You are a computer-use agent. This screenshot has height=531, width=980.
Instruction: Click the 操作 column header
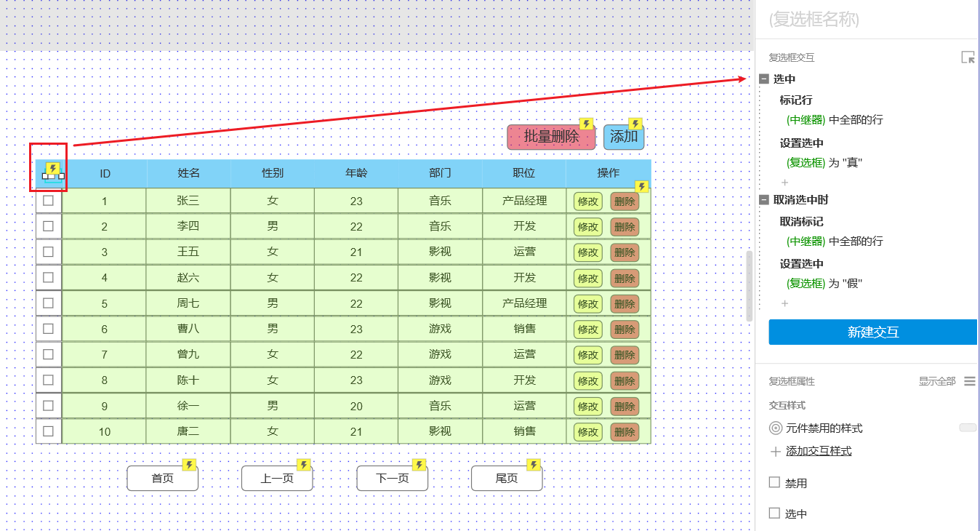click(609, 173)
